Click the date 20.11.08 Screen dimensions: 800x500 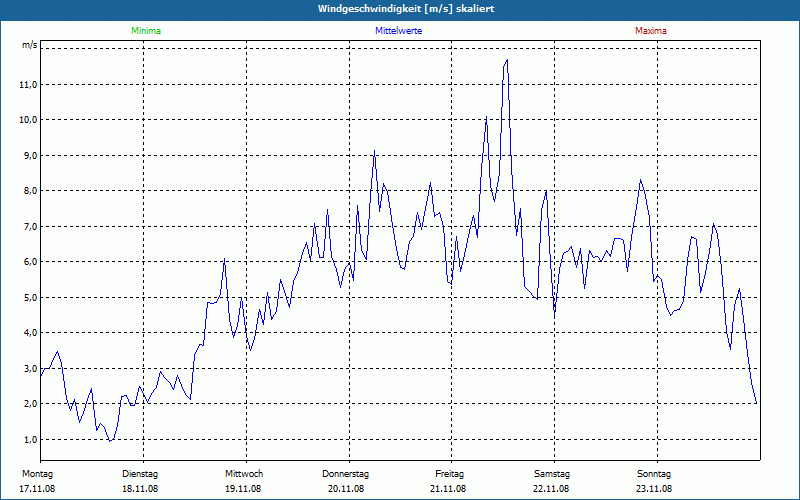[346, 489]
